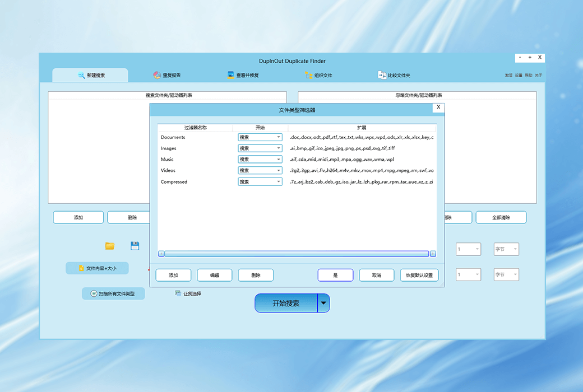Image resolution: width=583 pixels, height=392 pixels.
Task: Click the filter list horizontal scrollbar track
Action: pos(297,254)
